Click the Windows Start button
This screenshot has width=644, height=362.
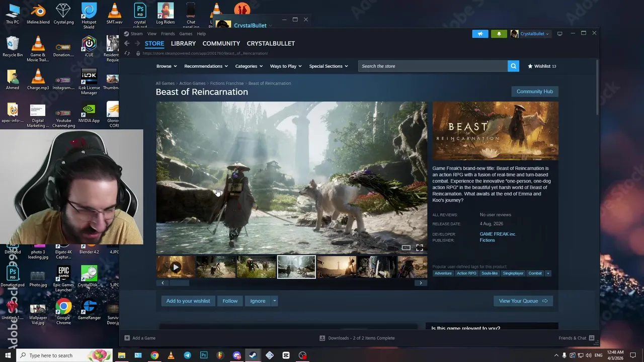[8, 355]
